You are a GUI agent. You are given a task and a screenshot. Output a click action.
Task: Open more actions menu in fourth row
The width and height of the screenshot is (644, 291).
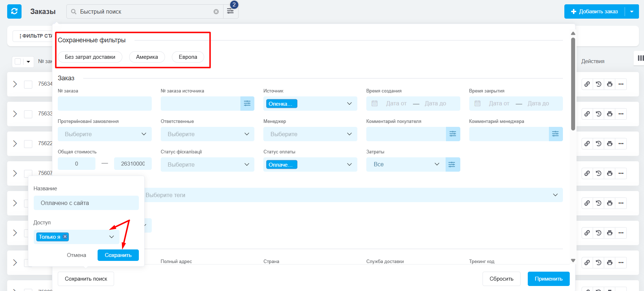pyautogui.click(x=621, y=173)
